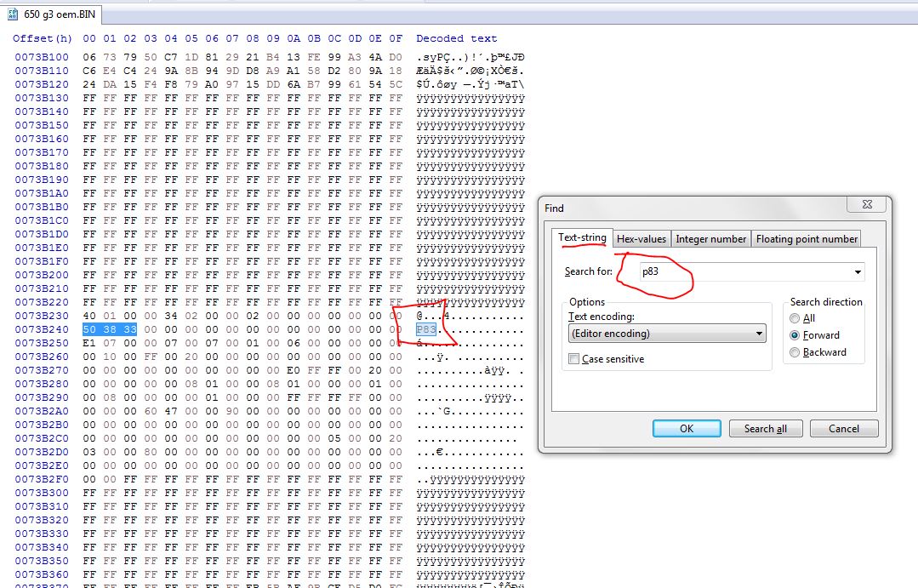Enable the Case sensitive checkbox
The image size is (918, 588).
pyautogui.click(x=574, y=359)
